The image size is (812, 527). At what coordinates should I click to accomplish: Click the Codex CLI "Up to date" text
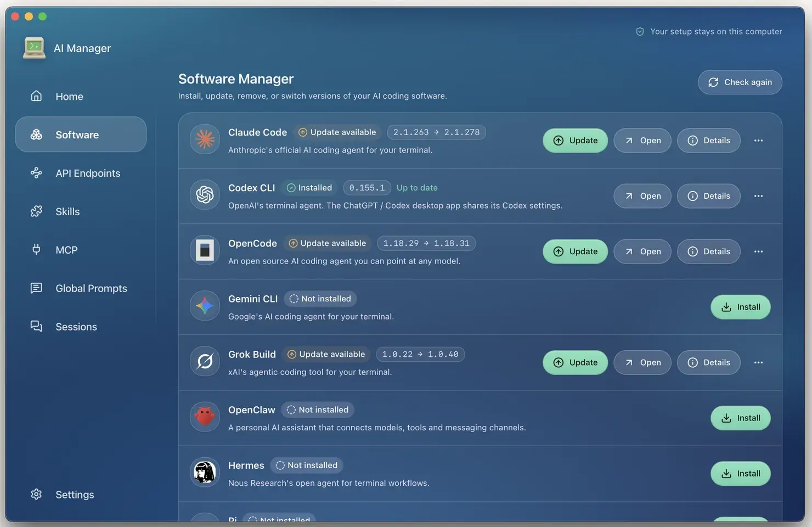point(417,188)
